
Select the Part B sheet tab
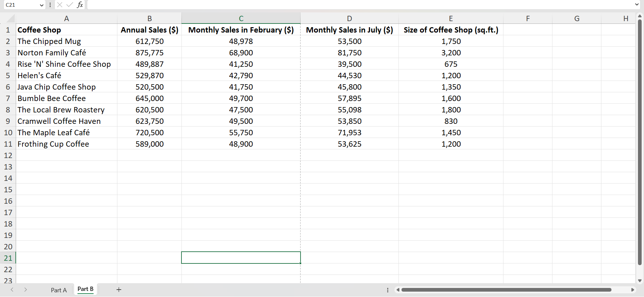coord(86,289)
